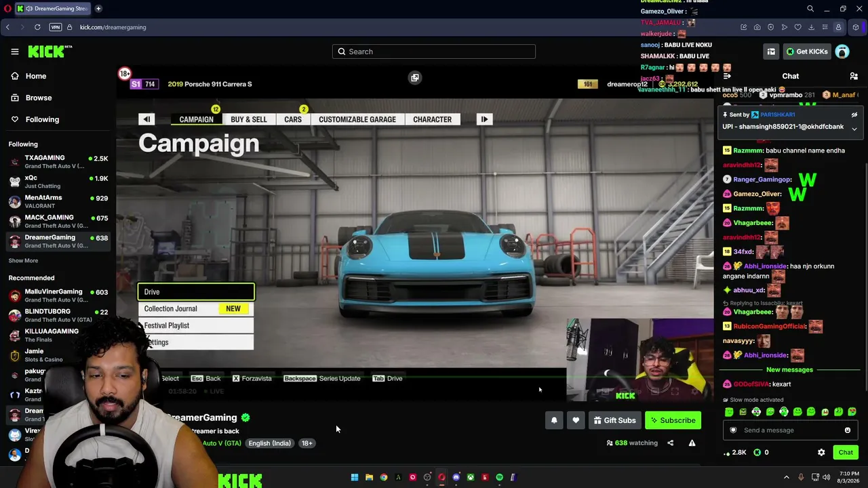Click the Send a message input
868x488 pixels.
790,430
